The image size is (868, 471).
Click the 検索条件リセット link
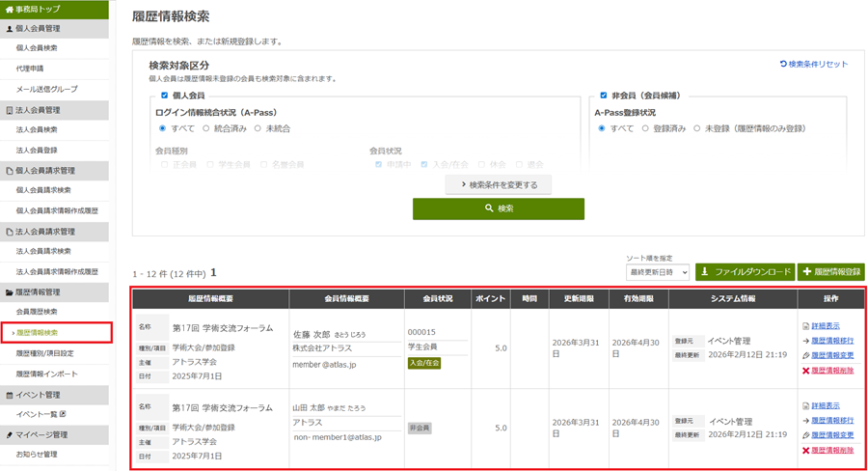point(814,64)
